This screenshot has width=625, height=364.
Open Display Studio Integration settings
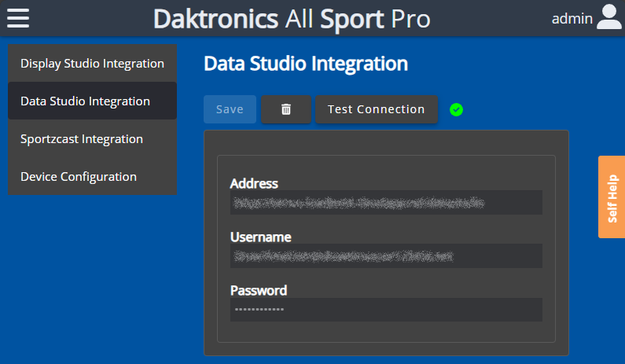92,64
